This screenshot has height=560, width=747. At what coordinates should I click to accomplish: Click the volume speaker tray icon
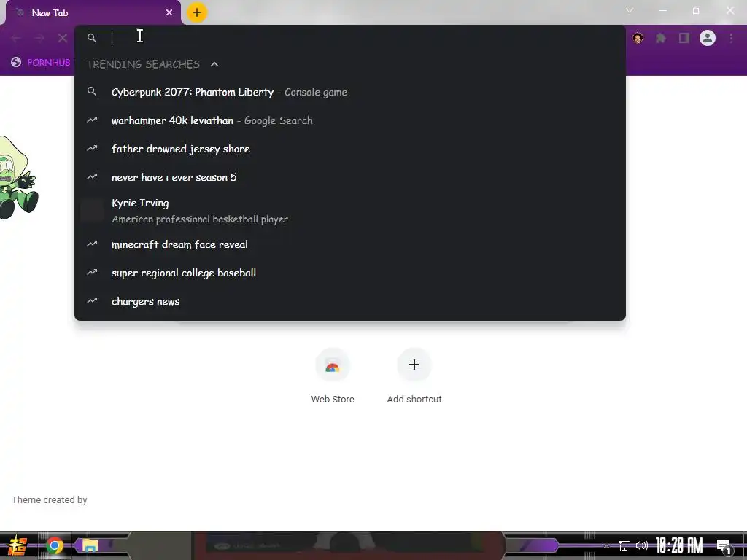point(642,545)
